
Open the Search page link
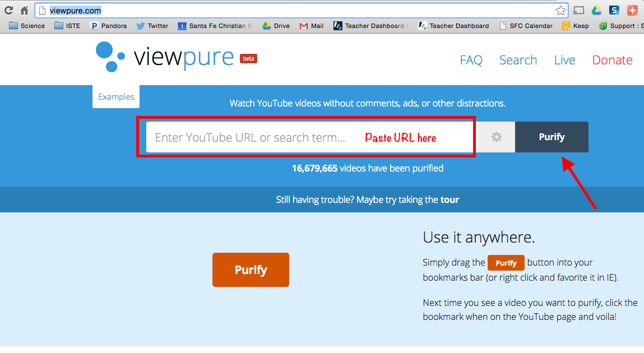tap(518, 61)
